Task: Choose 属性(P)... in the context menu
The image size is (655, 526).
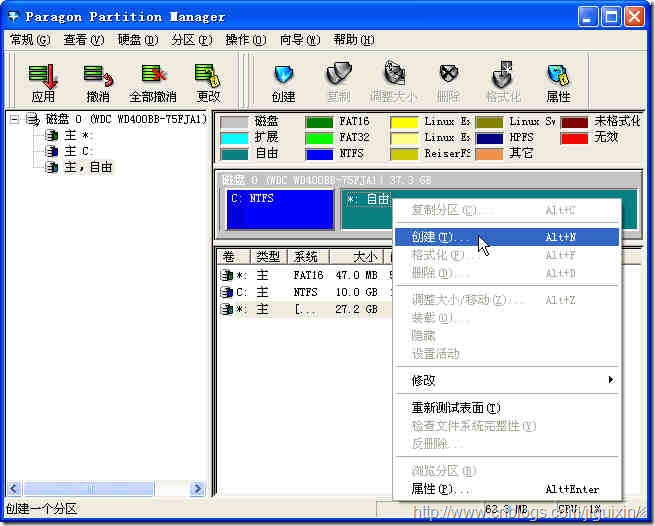Action: click(x=506, y=488)
